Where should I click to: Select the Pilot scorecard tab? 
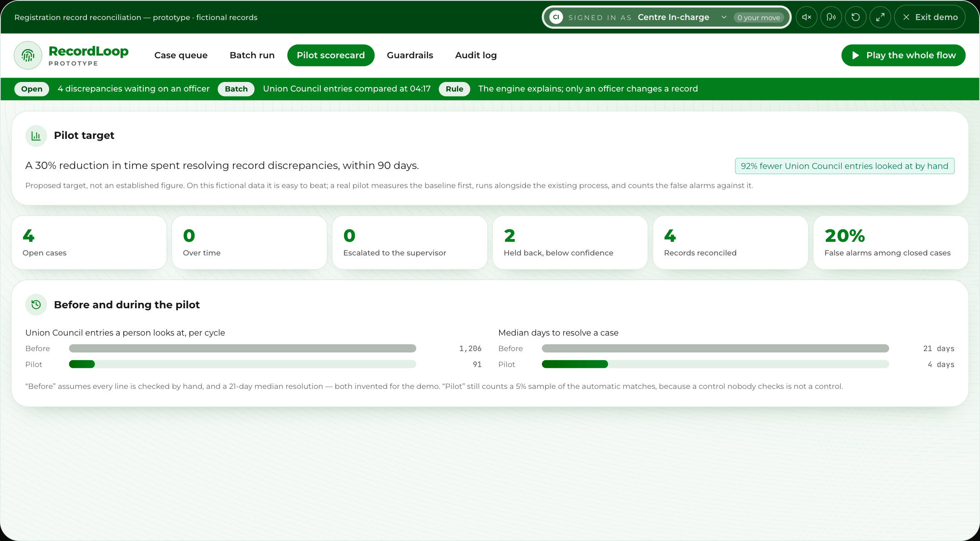[x=331, y=56]
